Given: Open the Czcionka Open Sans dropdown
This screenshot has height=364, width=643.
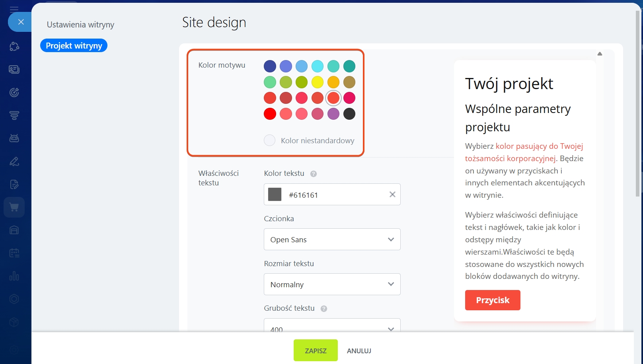Looking at the screenshot, I should click(332, 239).
